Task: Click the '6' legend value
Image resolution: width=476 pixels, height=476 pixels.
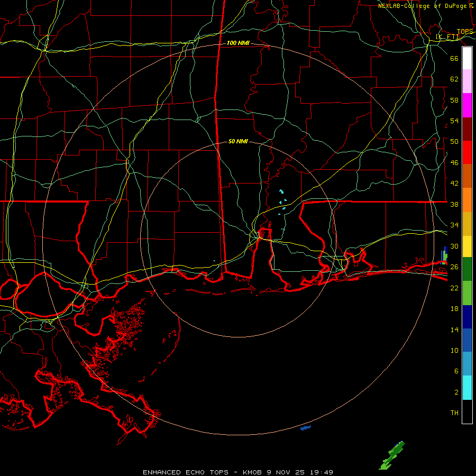Action: pos(456,371)
